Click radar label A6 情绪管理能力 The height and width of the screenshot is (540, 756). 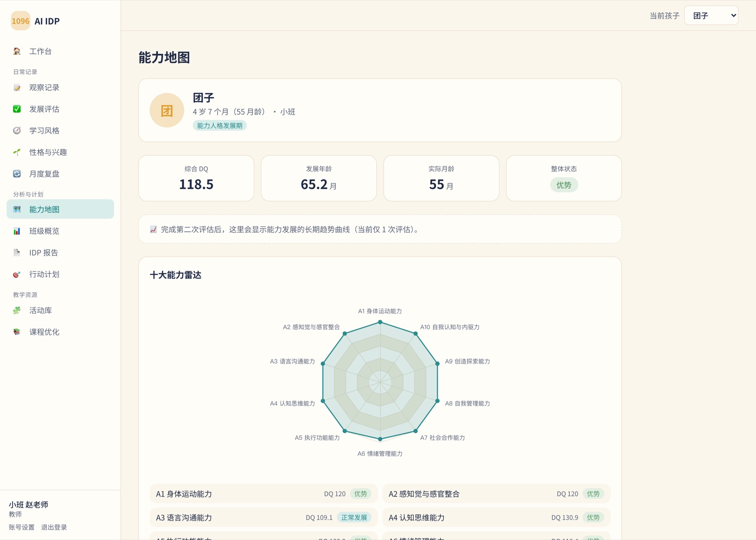[x=380, y=454]
